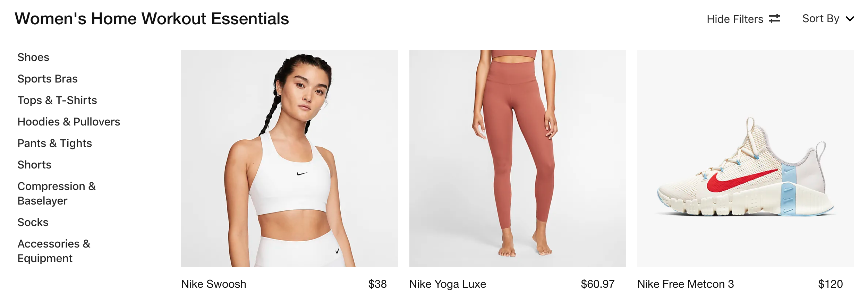Open Accessories & Equipment category
The image size is (868, 294).
(x=54, y=251)
